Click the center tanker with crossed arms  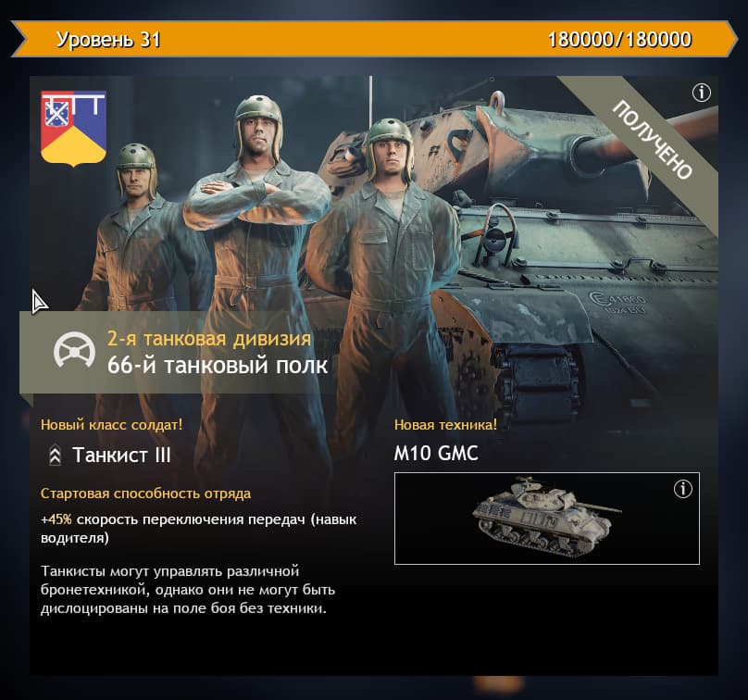[x=256, y=268]
